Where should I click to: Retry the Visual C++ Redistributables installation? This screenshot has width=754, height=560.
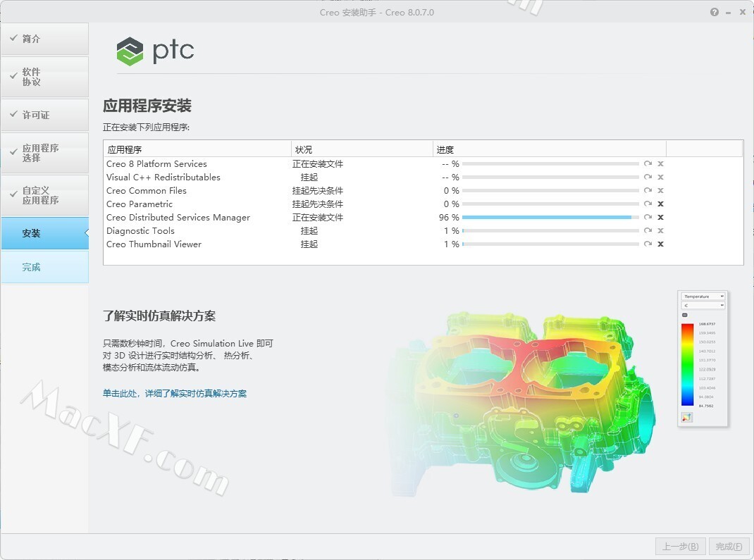pyautogui.click(x=648, y=178)
